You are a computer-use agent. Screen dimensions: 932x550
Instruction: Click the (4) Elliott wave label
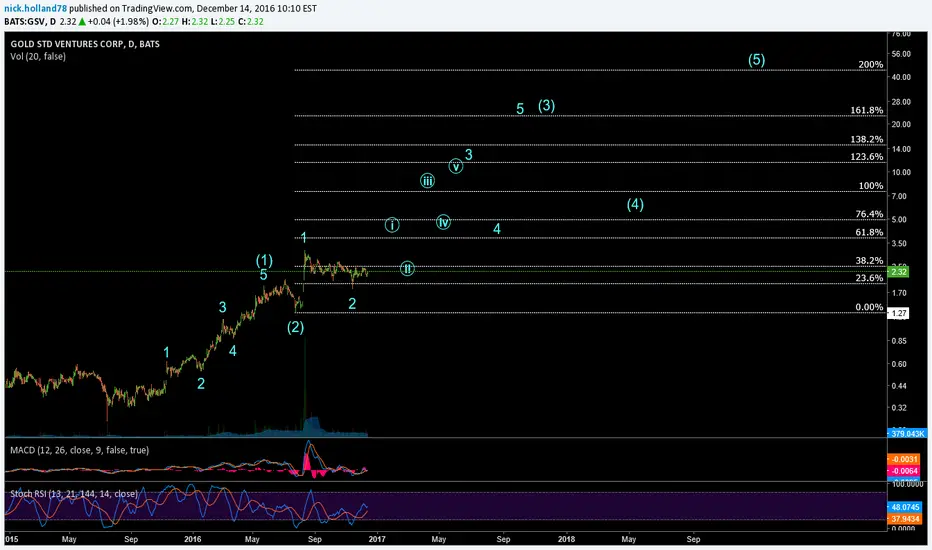point(635,205)
